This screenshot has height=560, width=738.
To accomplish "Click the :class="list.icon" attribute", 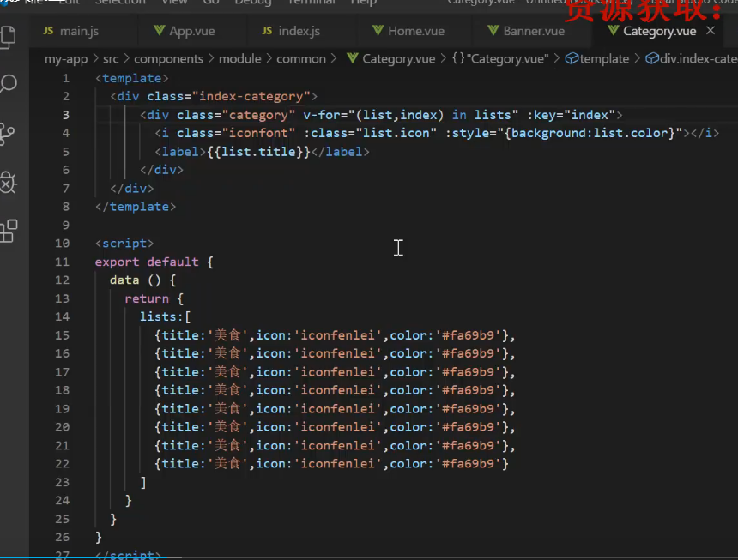I will click(x=370, y=134).
